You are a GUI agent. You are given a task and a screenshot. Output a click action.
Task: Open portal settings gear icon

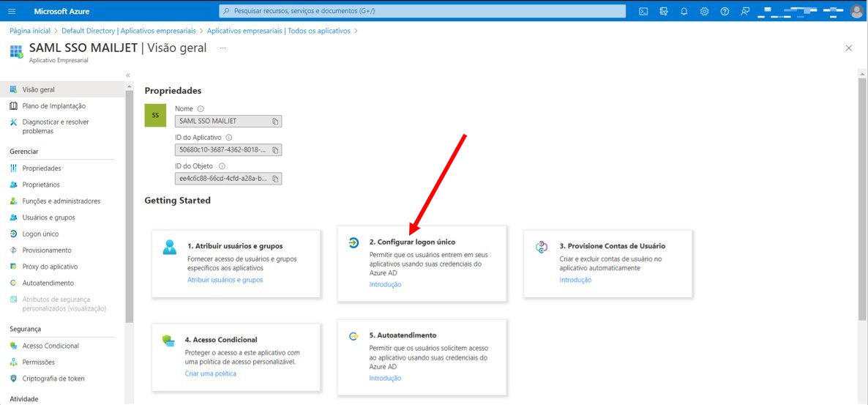pos(704,11)
